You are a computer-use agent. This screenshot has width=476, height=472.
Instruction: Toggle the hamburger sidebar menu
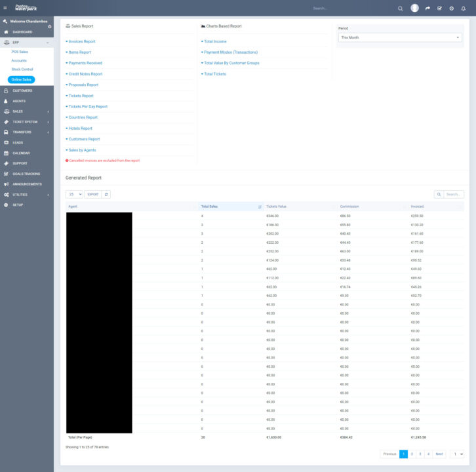(5, 8)
